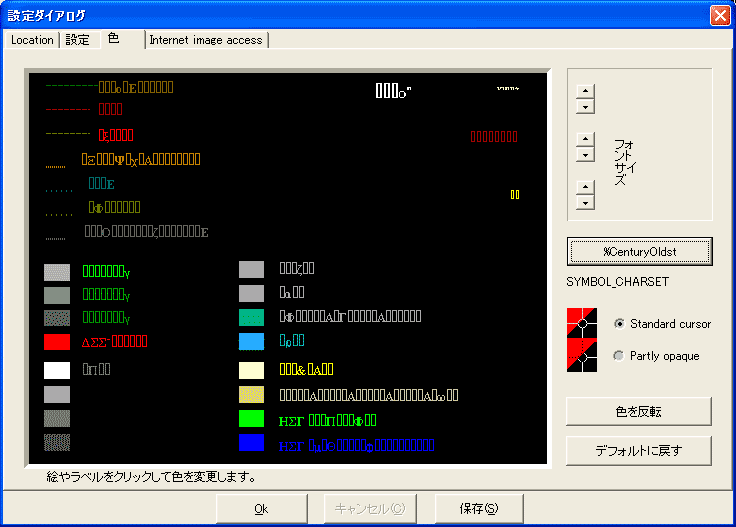736x527 pixels.
Task: Click the middle font size up arrow
Action: coord(585,139)
